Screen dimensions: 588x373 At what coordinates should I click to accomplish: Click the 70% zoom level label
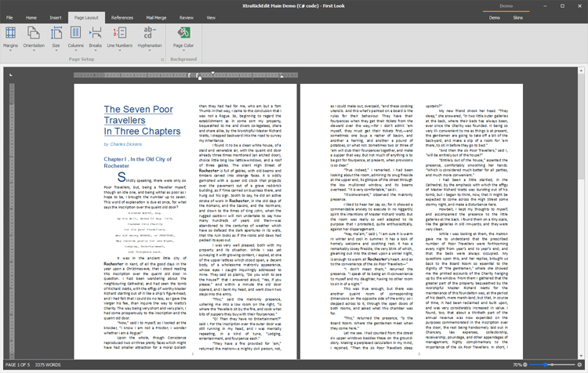(x=517, y=364)
